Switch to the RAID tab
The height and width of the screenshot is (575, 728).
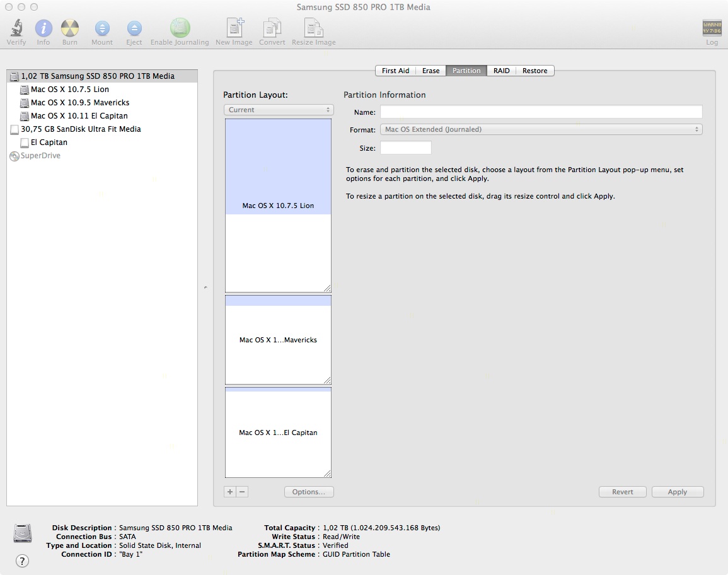(x=502, y=71)
